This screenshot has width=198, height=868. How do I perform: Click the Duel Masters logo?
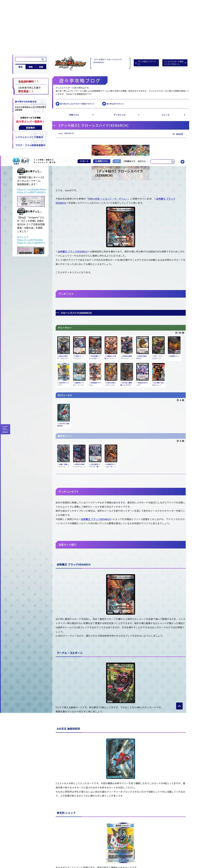[70, 63]
